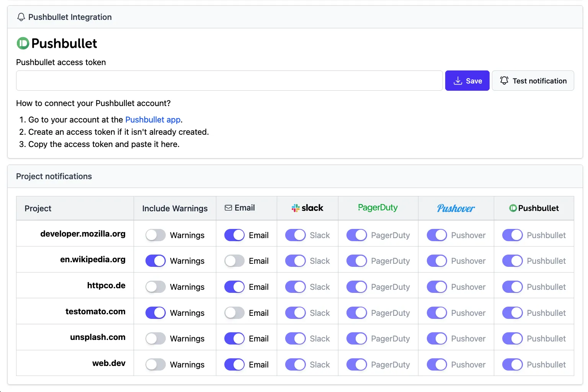Open the Pushbullet app link
Viewport: 588px width, 392px height.
[x=153, y=119]
